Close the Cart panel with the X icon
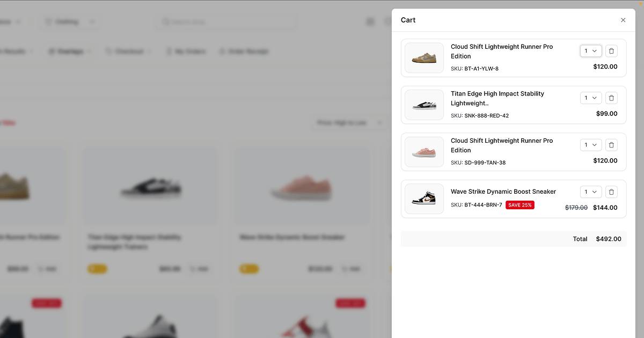Screen dimensions: 644x338 [x=623, y=20]
